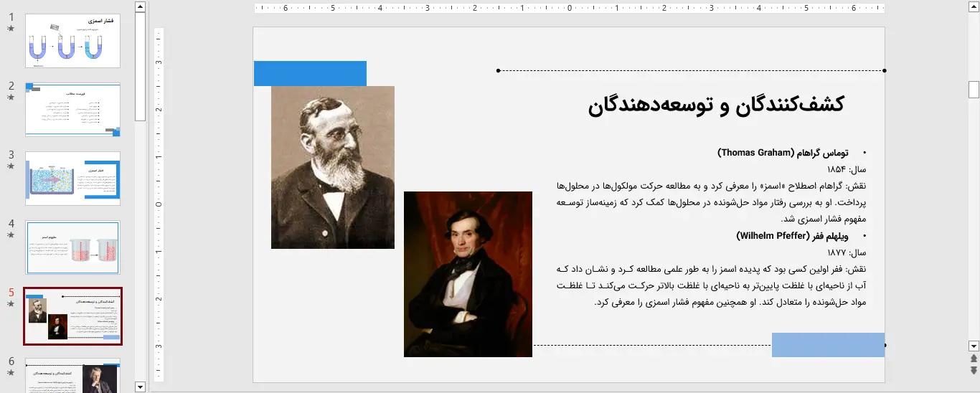
Task: Go to the previous slide using double-up arrow
Action: tap(974, 358)
